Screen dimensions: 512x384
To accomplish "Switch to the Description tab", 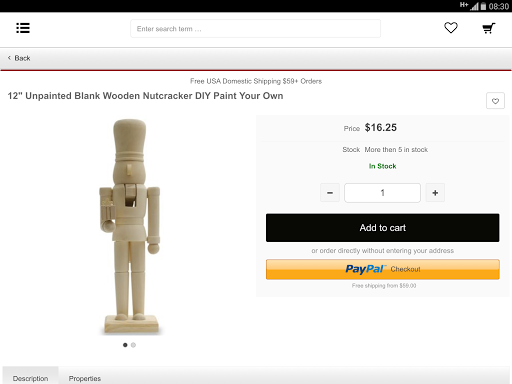I will tap(30, 378).
